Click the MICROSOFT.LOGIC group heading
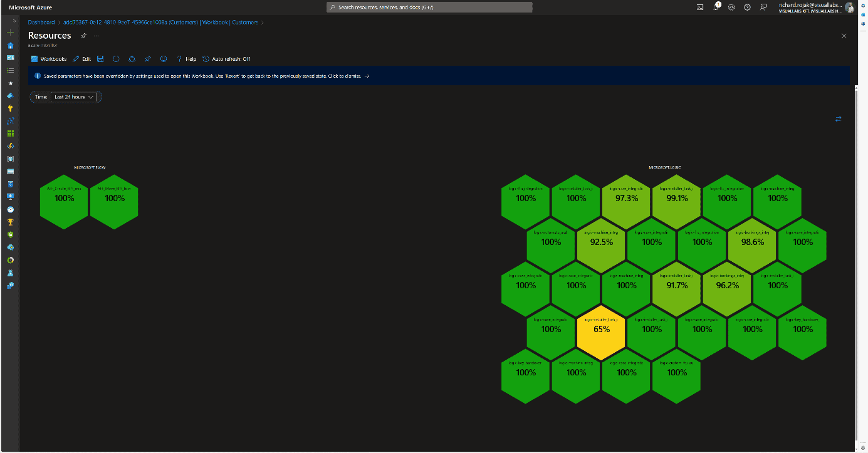868x453 pixels. [664, 167]
